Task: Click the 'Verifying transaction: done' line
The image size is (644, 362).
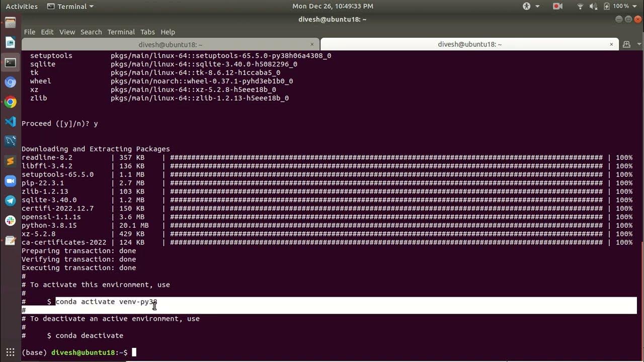Action: click(x=79, y=259)
